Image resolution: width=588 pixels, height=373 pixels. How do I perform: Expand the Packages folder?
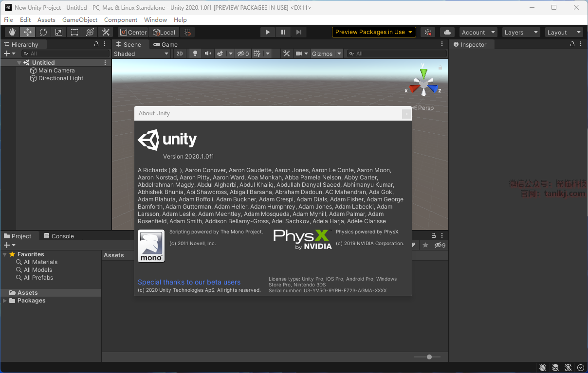pos(5,301)
